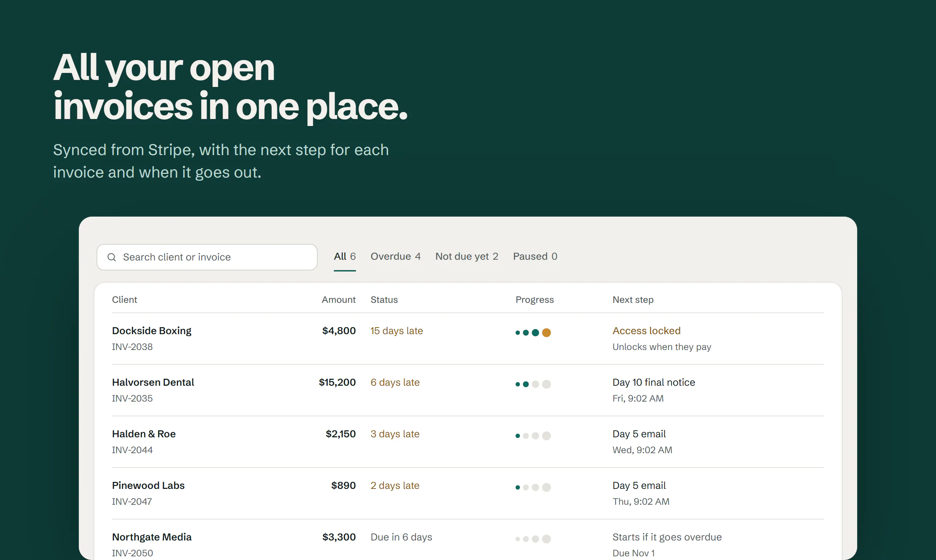Open the Halvorsen Dental client row
The height and width of the screenshot is (560, 936).
(x=468, y=390)
